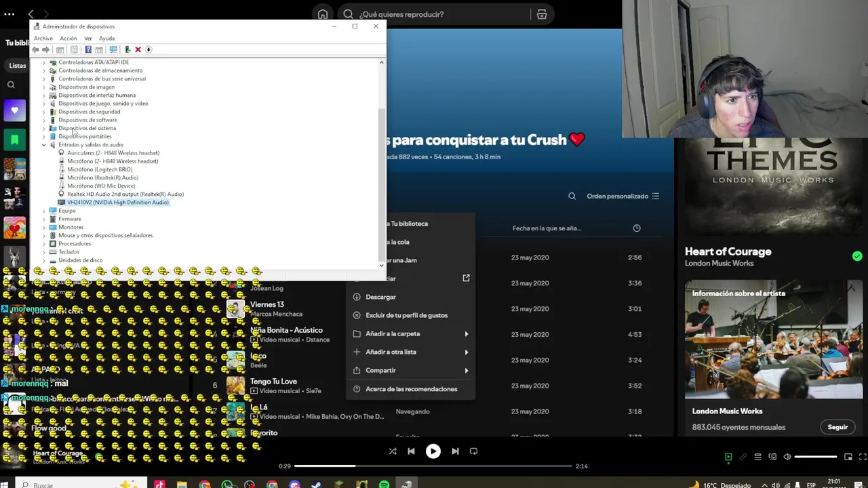Expand Controladoras ATA/ATAPI IDE node
868x488 pixels.
click(44, 62)
